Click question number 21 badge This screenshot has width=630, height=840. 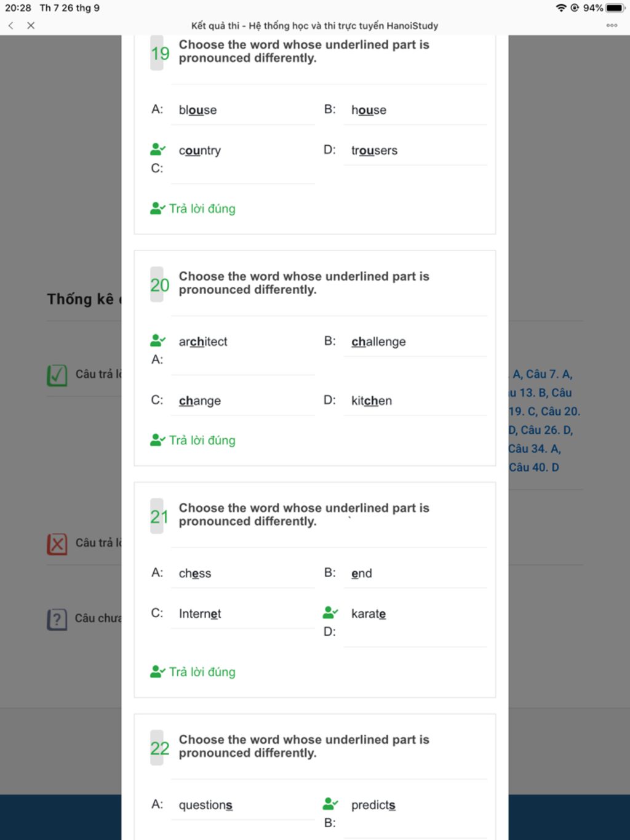point(157,516)
